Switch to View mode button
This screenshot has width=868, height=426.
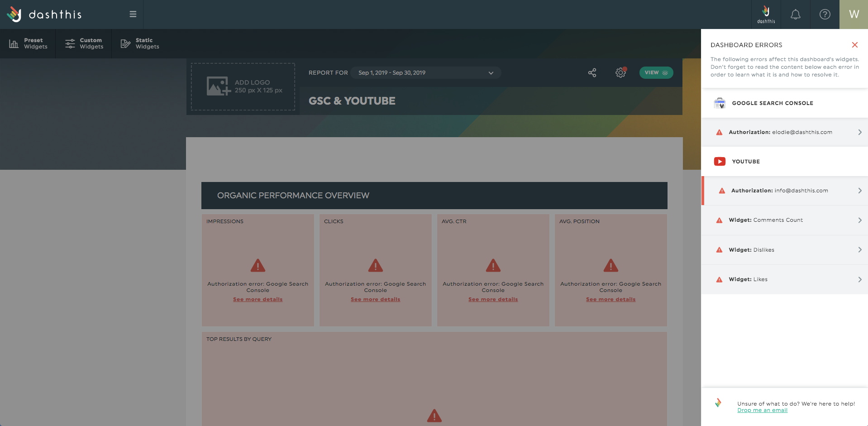pyautogui.click(x=656, y=72)
